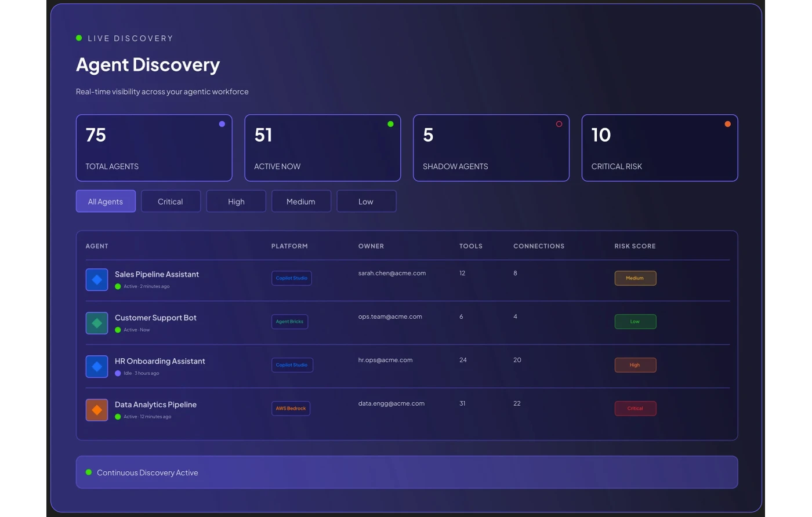This screenshot has width=812, height=517.
Task: Click the AWS Bedrock platform tag
Action: 291,409
